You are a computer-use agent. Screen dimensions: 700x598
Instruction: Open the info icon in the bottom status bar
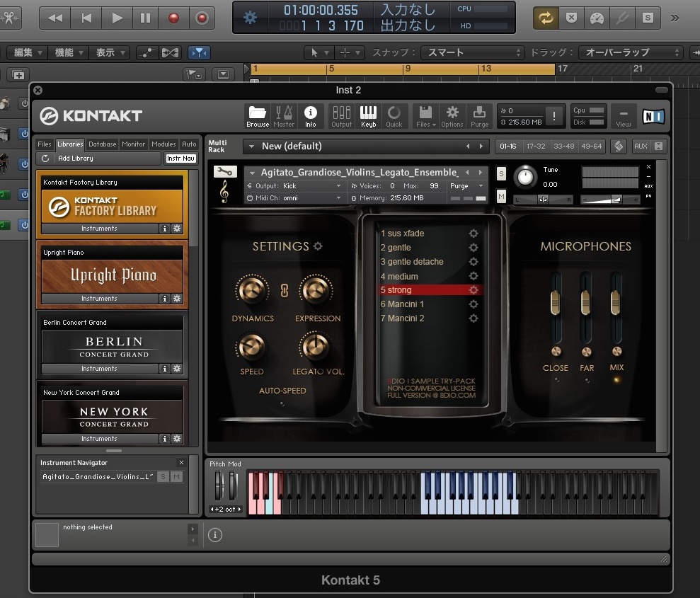214,534
